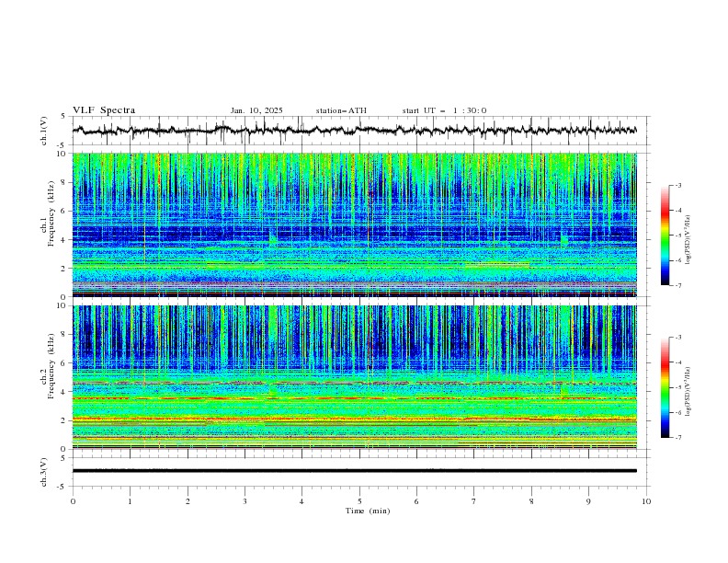Click the ch.1 spectrogram color scale bar
Screen dimensions: 728x563
pyautogui.click(x=665, y=236)
